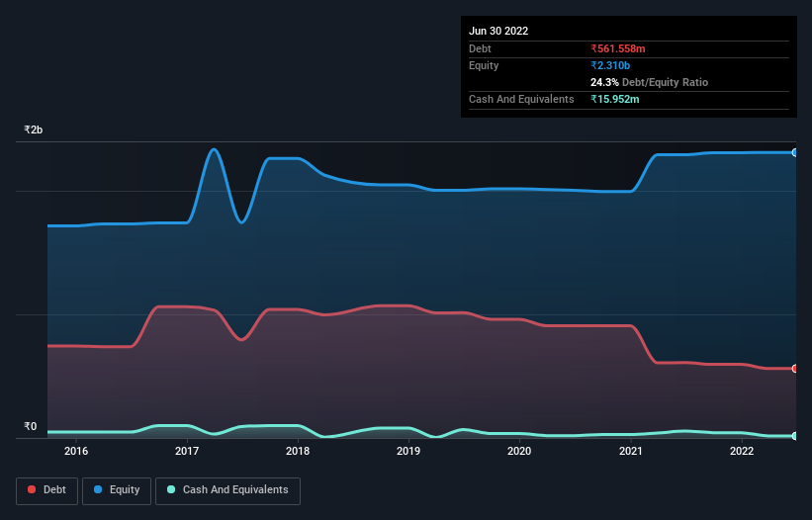This screenshot has height=520, width=812.
Task: Click the teal Cash legend dot
Action: click(171, 489)
